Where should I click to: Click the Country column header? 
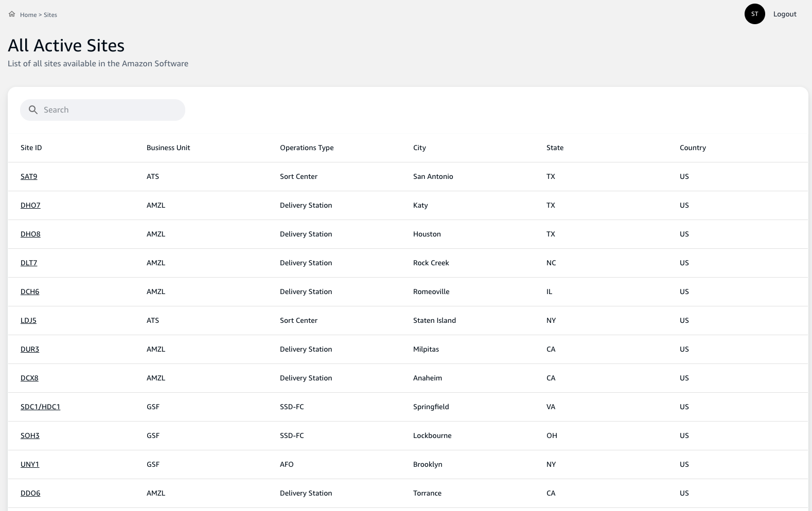[x=693, y=148]
